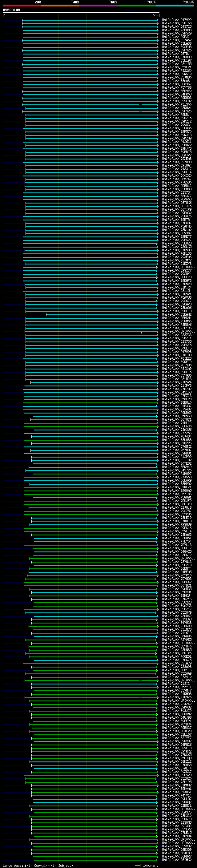Select the UniRef100_O23735 hit label

click(177, 342)
